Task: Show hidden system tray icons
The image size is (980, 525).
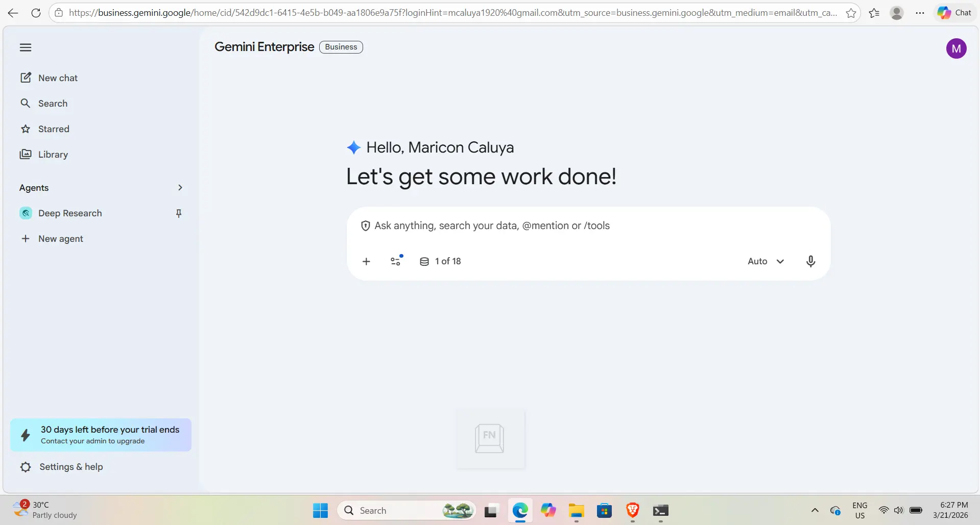Action: click(815, 510)
